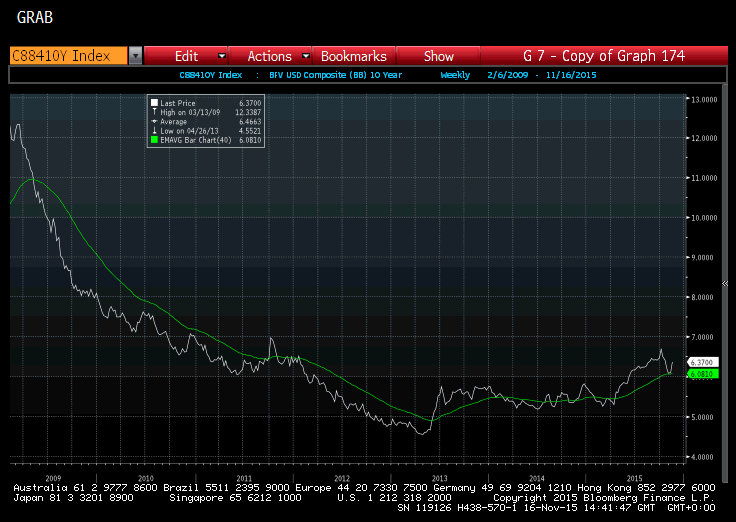The image size is (736, 522).
Task: Open the Actions menu
Action: click(x=269, y=56)
